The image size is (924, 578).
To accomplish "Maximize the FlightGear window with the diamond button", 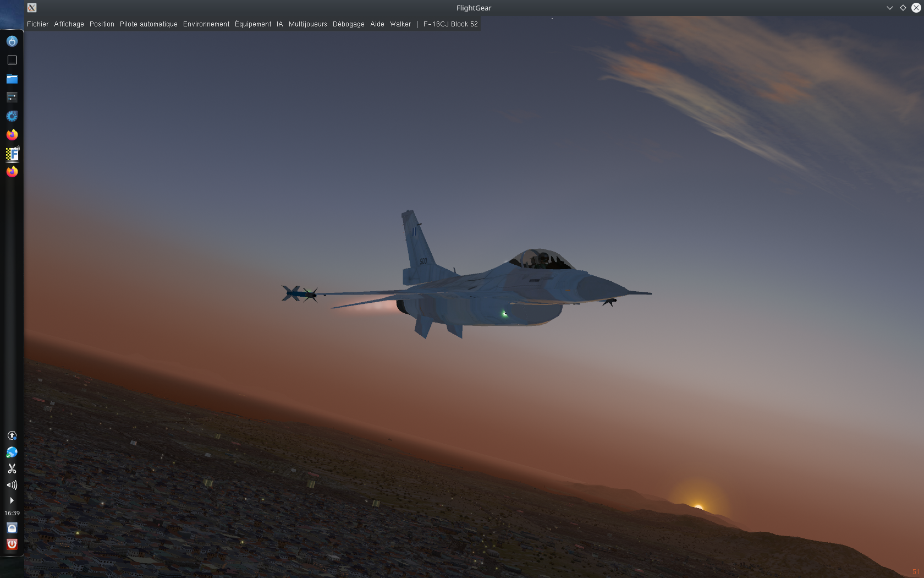I will 903,8.
